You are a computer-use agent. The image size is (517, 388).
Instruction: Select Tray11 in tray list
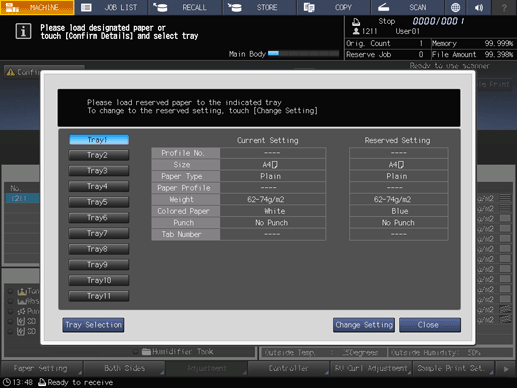pyautogui.click(x=99, y=296)
